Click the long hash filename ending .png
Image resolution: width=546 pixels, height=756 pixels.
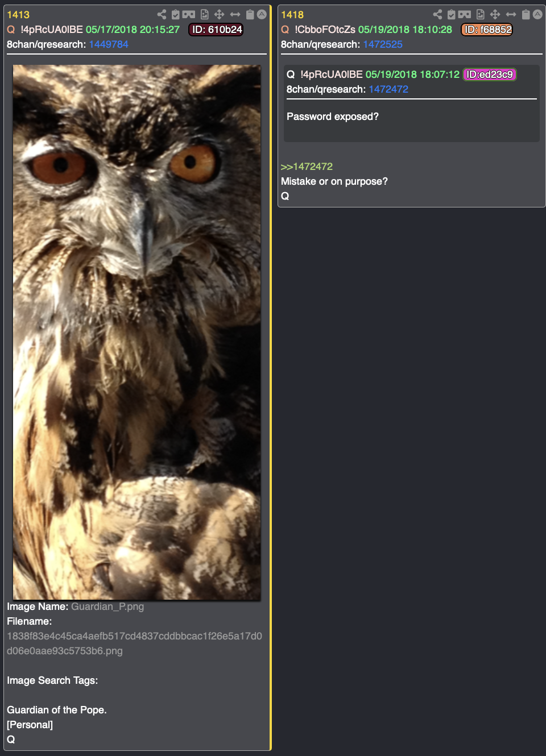tap(134, 643)
